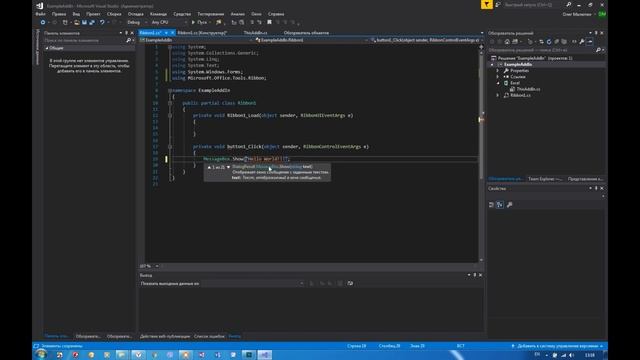Image resolution: width=640 pixels, height=360 pixels.
Task: Click the wrench Properties icon in Solution Explorer
Action: (582, 42)
